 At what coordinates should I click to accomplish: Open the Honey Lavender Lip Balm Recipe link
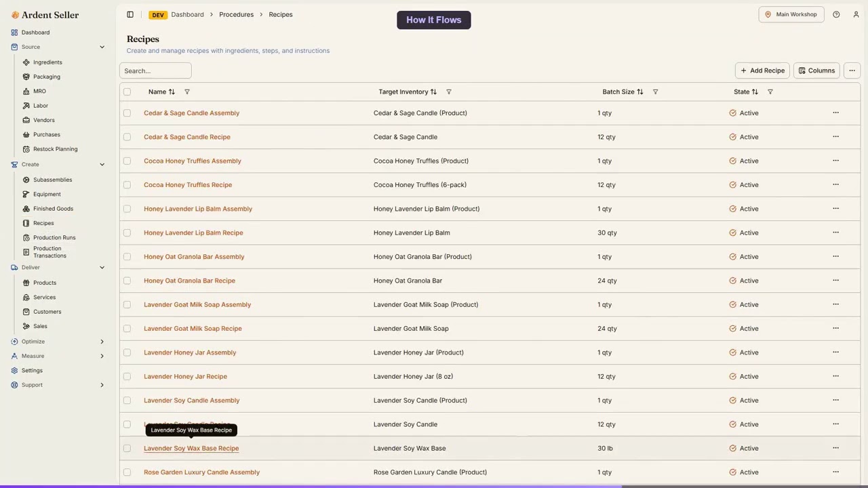pyautogui.click(x=193, y=232)
